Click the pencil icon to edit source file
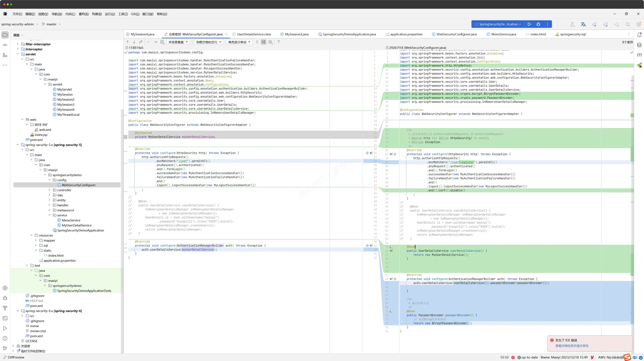The image size is (644, 361). (x=141, y=42)
